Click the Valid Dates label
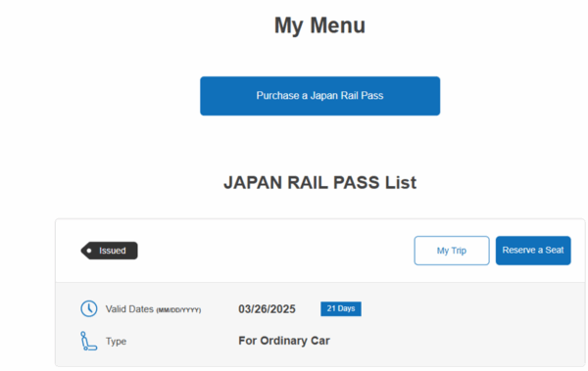Image resolution: width=588 pixels, height=371 pixels. tap(153, 309)
